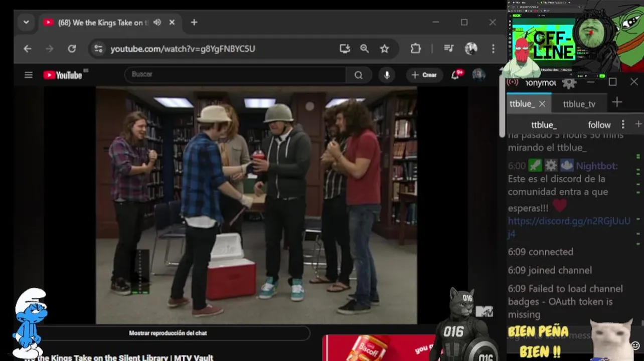644x361 pixels.
Task: Mute the We the Kings tab audio
Action: point(157,23)
